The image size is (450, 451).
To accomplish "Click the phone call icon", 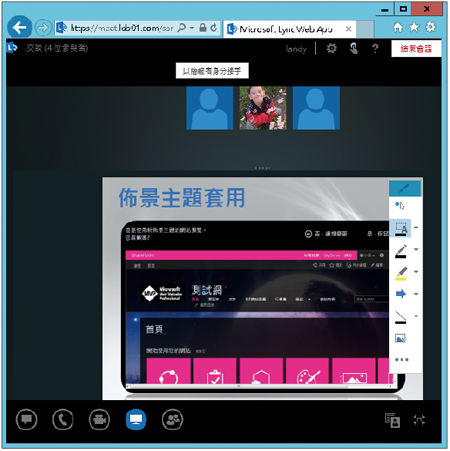I will click(x=63, y=419).
